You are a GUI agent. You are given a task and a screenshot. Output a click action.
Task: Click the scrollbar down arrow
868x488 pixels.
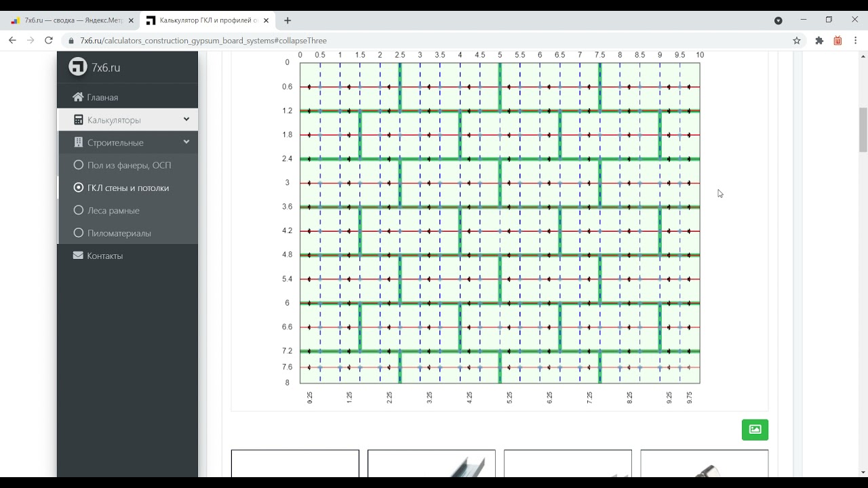click(863, 472)
